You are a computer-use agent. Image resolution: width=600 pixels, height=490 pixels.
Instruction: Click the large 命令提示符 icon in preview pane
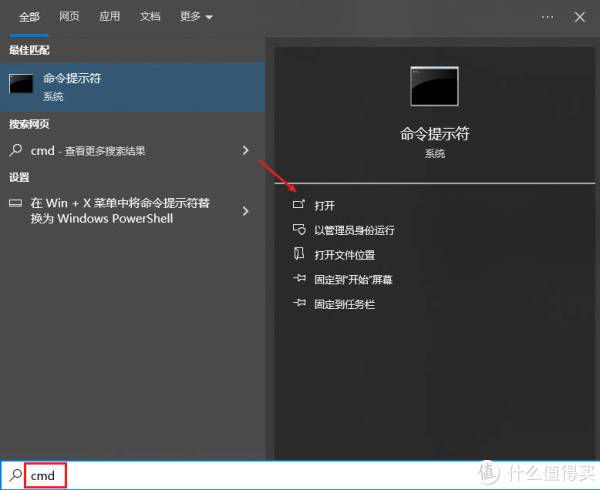(434, 87)
